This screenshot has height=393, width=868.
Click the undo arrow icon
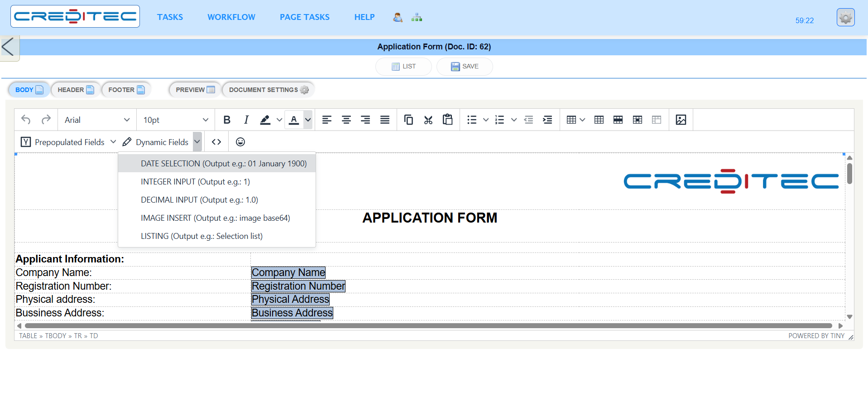[x=26, y=120]
